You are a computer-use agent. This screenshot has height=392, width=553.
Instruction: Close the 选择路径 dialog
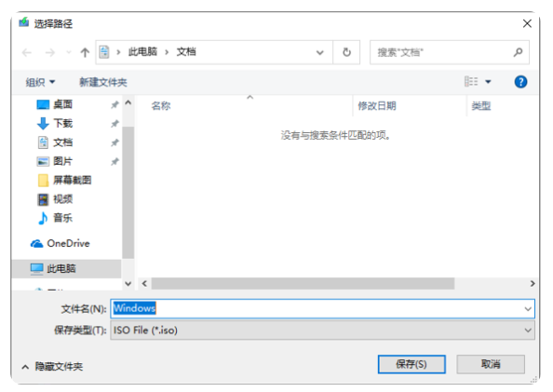(527, 23)
